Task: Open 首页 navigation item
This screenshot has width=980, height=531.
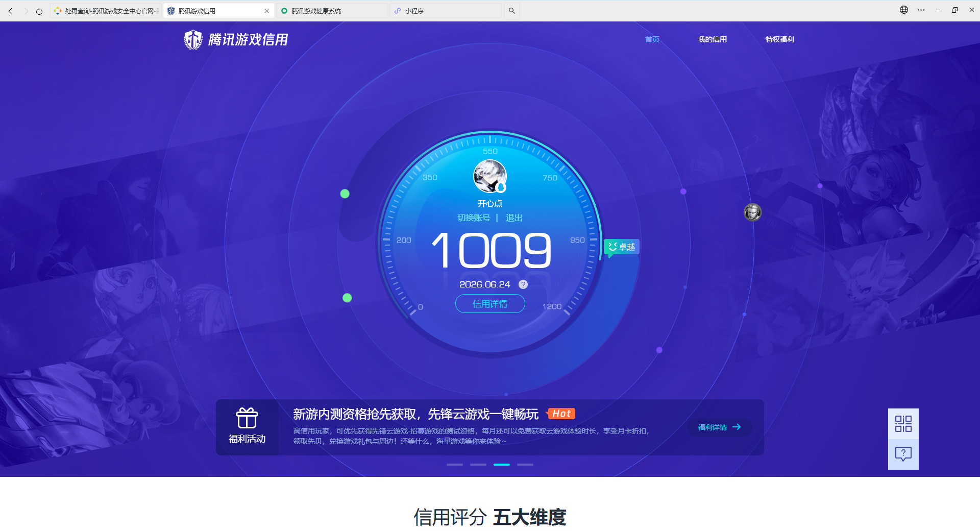Action: (652, 39)
